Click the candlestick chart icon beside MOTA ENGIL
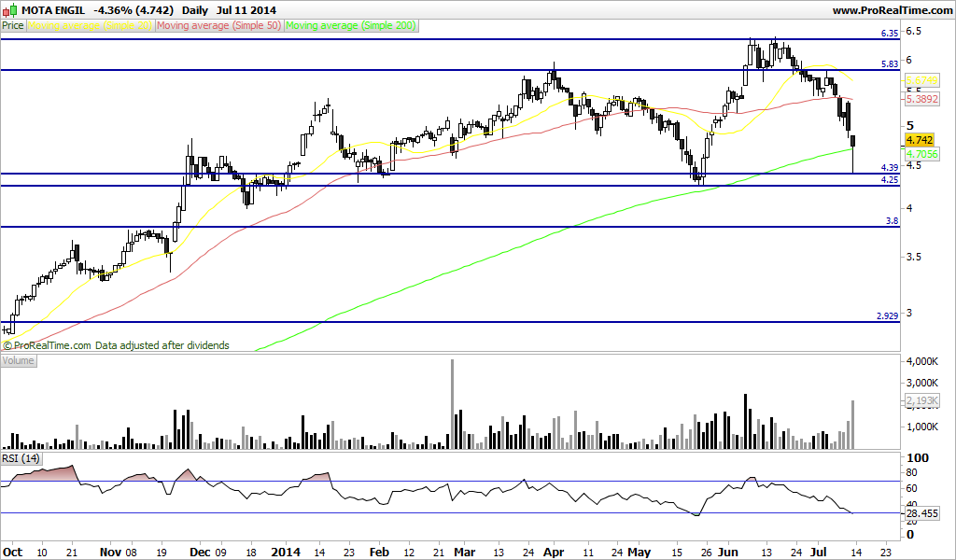 (9, 9)
